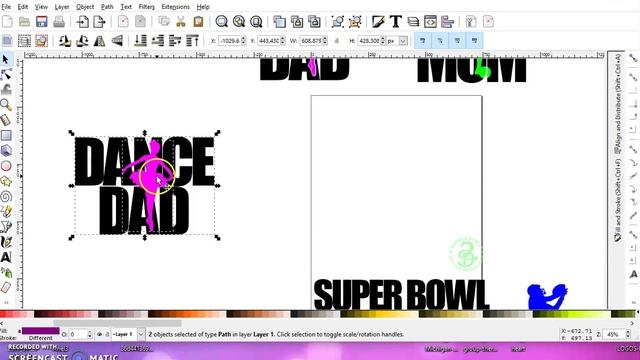Raise selection to top icon

[x=192, y=41]
